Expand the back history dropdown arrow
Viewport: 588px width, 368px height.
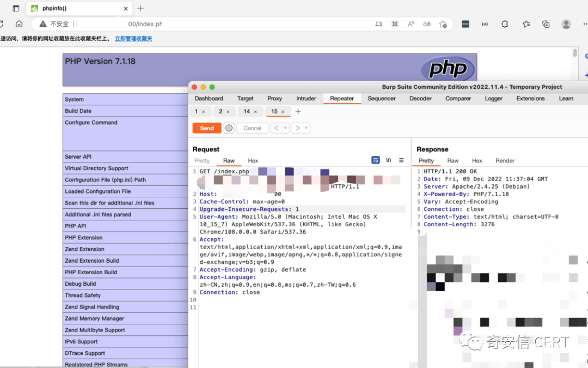[x=285, y=128]
